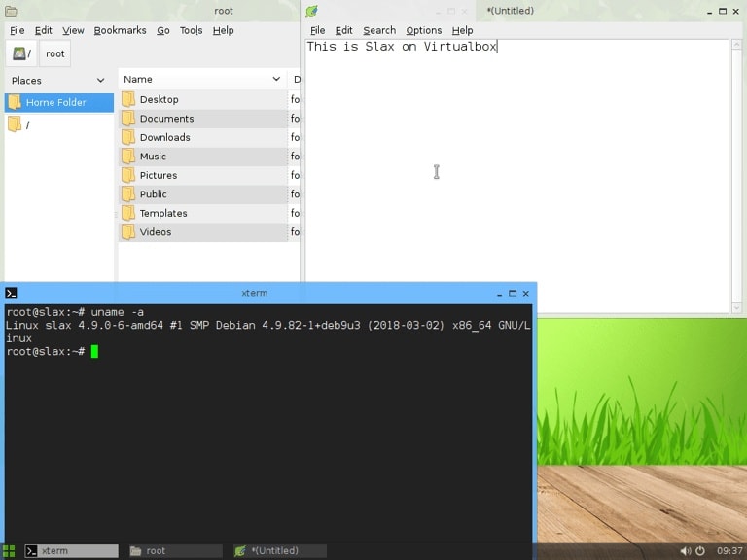The image size is (747, 560).
Task: Select Home Folder in Places
Action: pos(59,102)
